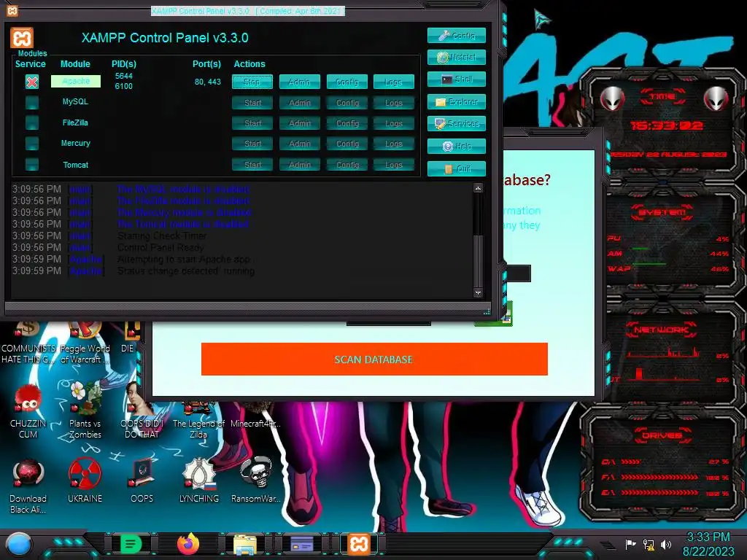
Task: Click the log scrollbar up arrow
Action: [x=478, y=189]
